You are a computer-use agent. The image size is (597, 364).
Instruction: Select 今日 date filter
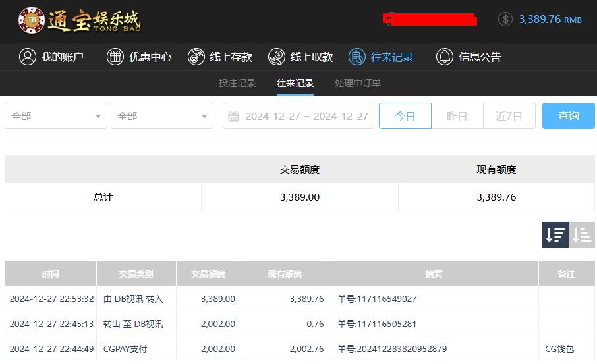tap(405, 116)
